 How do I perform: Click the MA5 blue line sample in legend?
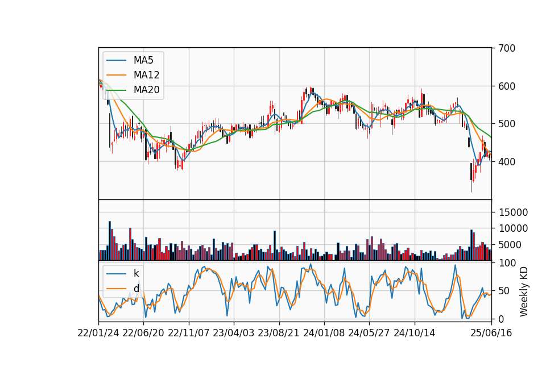(x=116, y=60)
